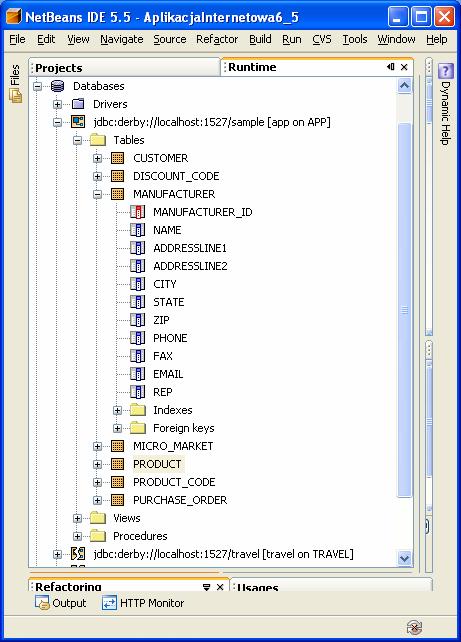Click the CITY column icon
Viewport: 461px width, 642px height.
[138, 284]
